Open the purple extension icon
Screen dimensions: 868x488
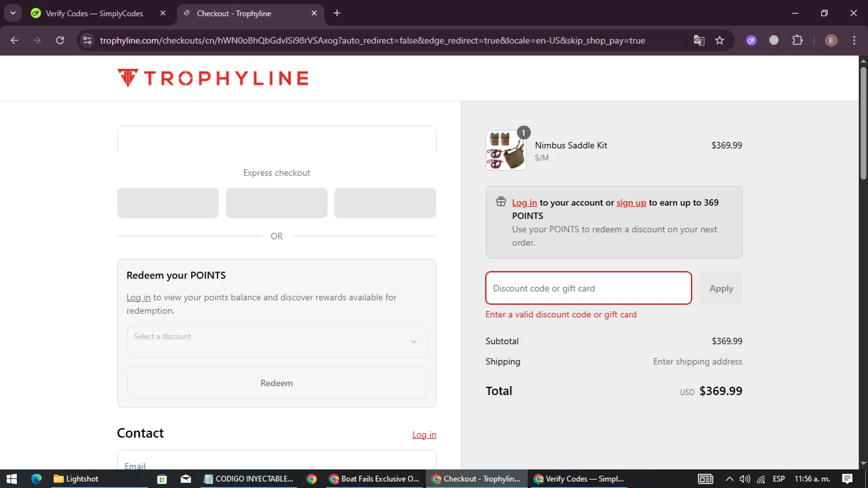(751, 41)
